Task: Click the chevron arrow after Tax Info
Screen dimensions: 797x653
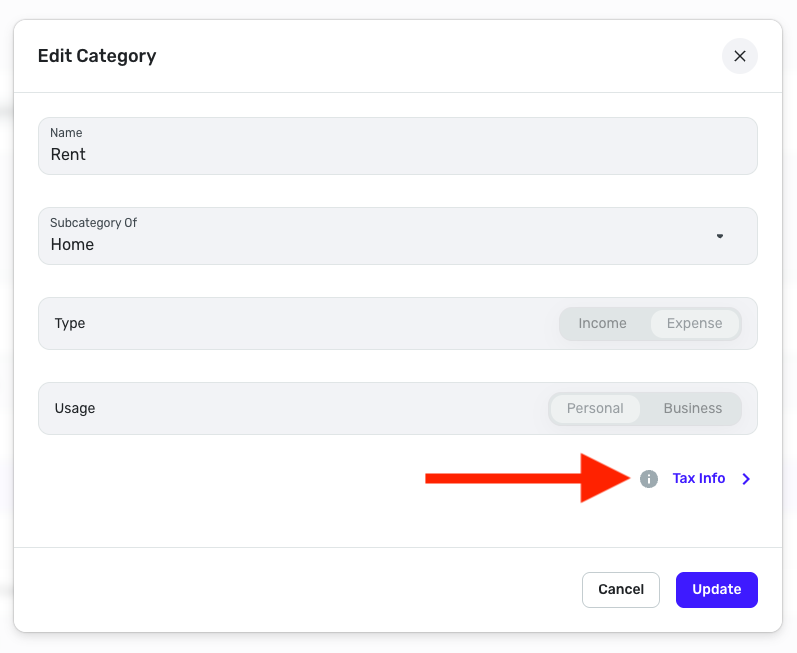Action: pos(746,479)
